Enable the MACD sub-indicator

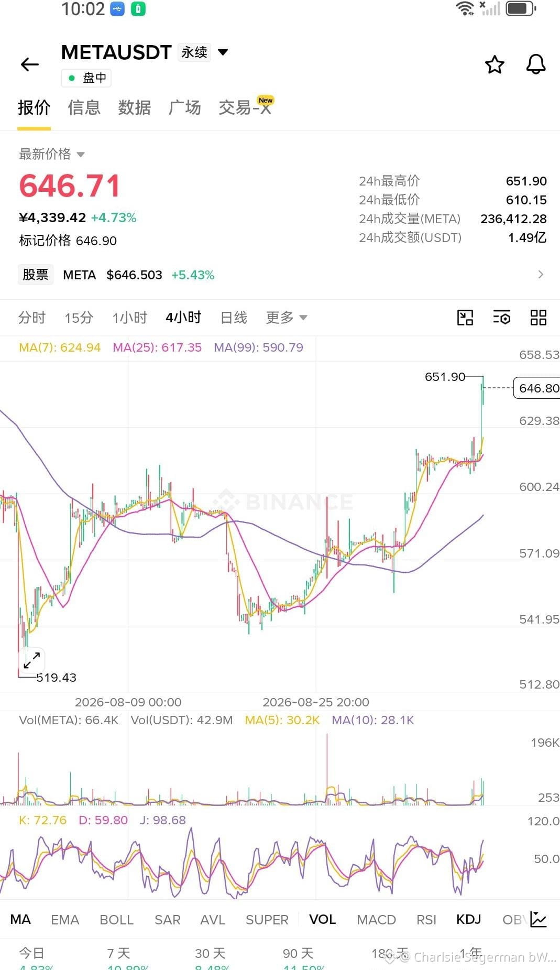click(x=376, y=920)
